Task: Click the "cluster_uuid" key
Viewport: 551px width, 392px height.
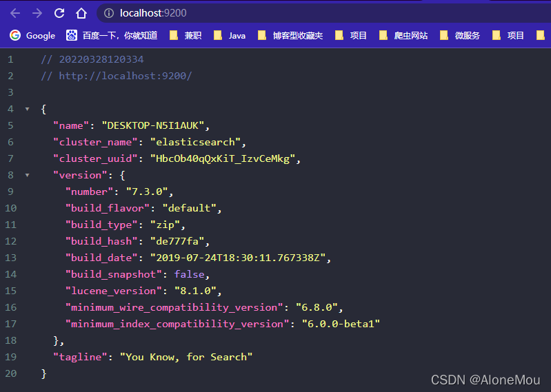Action: click(95, 158)
